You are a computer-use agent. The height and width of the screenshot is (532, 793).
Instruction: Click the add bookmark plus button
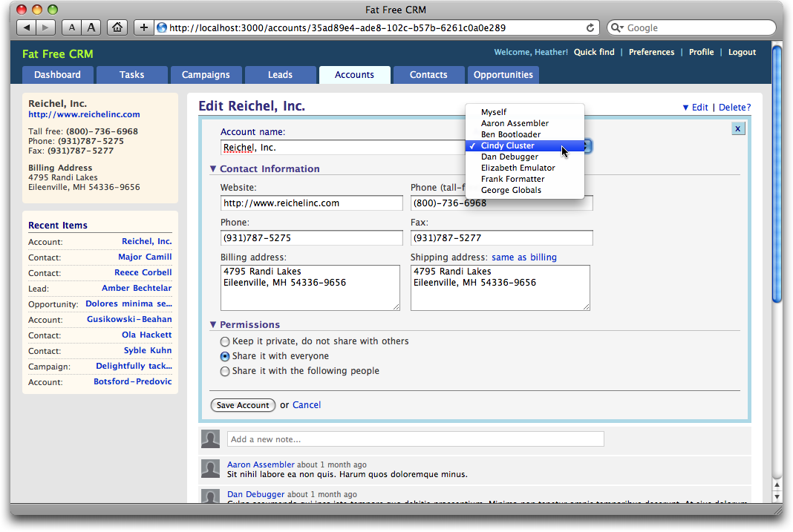(x=143, y=28)
